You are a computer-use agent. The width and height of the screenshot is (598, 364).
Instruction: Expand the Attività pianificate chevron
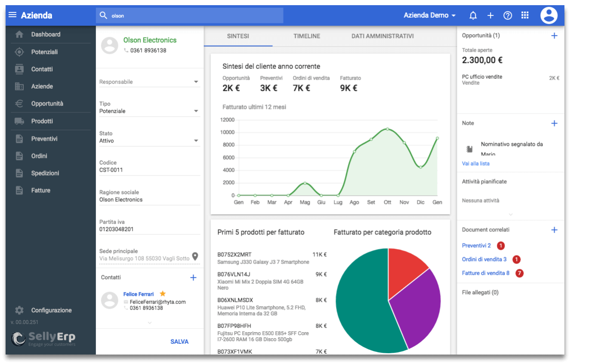click(x=511, y=214)
